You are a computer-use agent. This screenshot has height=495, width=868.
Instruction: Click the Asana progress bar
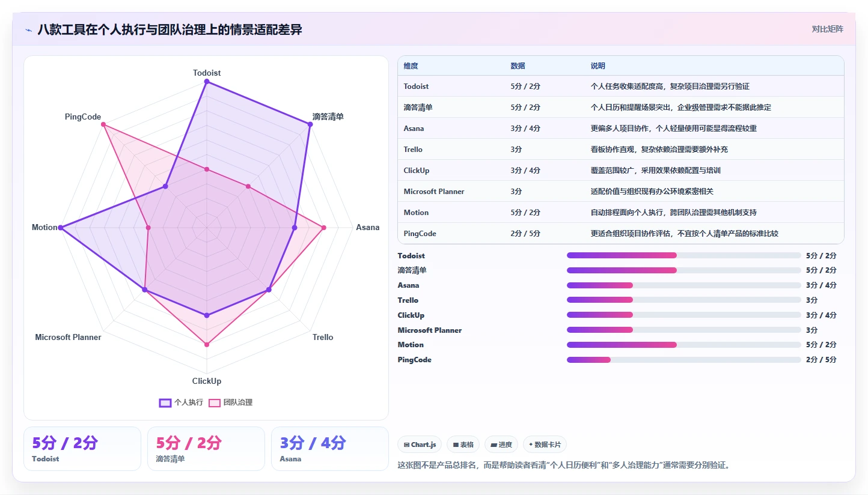pyautogui.click(x=684, y=285)
